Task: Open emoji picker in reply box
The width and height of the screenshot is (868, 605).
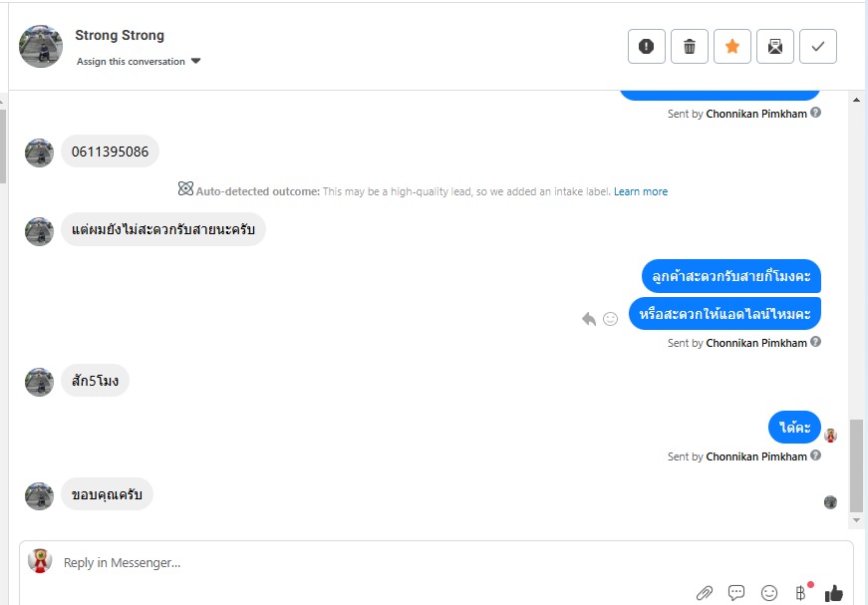Action: click(x=769, y=593)
